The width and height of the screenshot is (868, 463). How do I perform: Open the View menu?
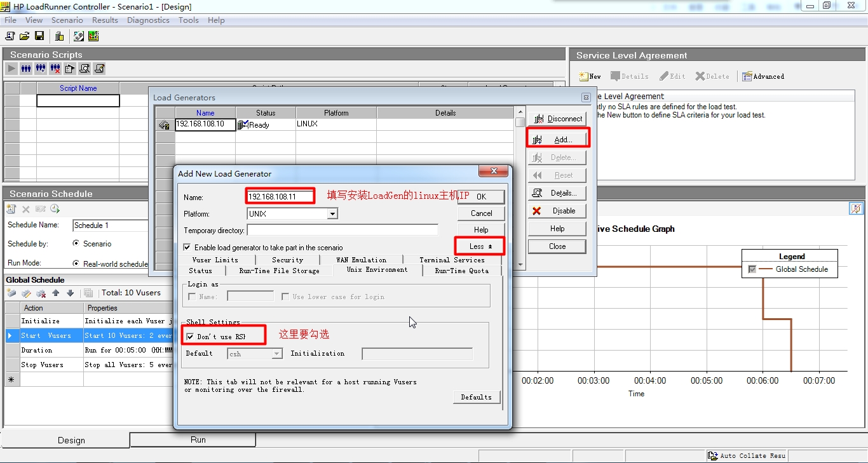[x=34, y=20]
